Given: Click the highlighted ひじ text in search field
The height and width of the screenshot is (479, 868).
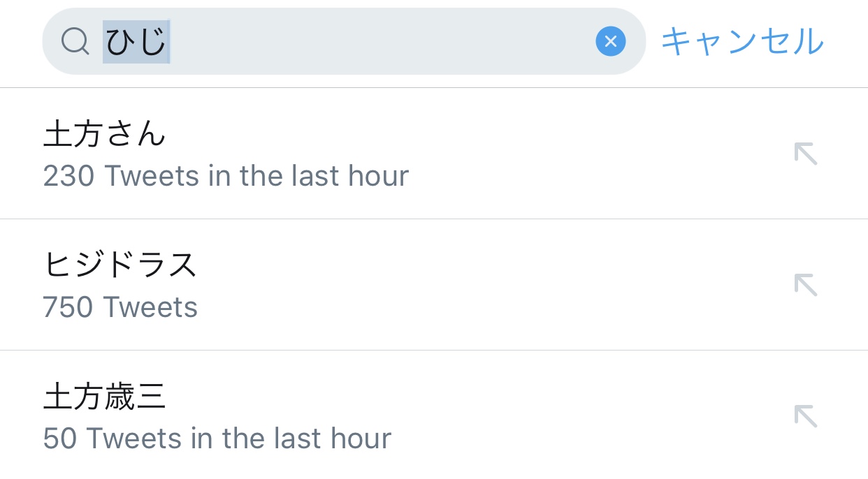Looking at the screenshot, I should (136, 42).
